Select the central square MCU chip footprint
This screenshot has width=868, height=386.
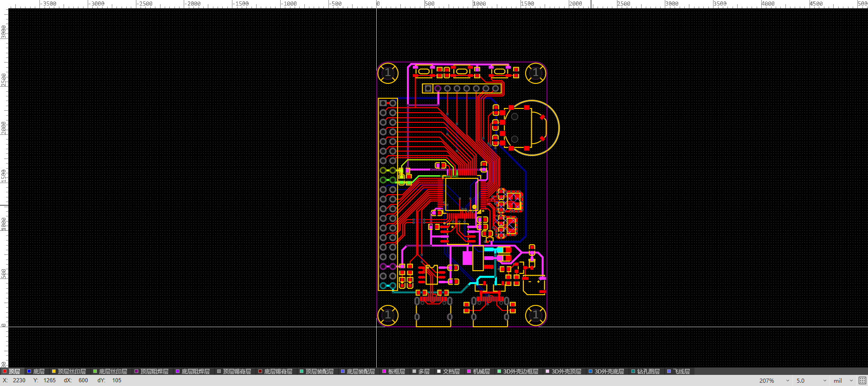click(462, 195)
